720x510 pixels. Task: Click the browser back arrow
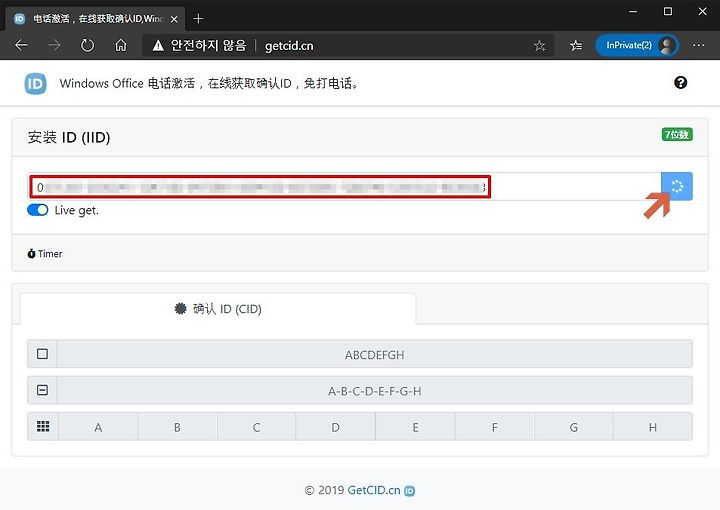point(21,45)
